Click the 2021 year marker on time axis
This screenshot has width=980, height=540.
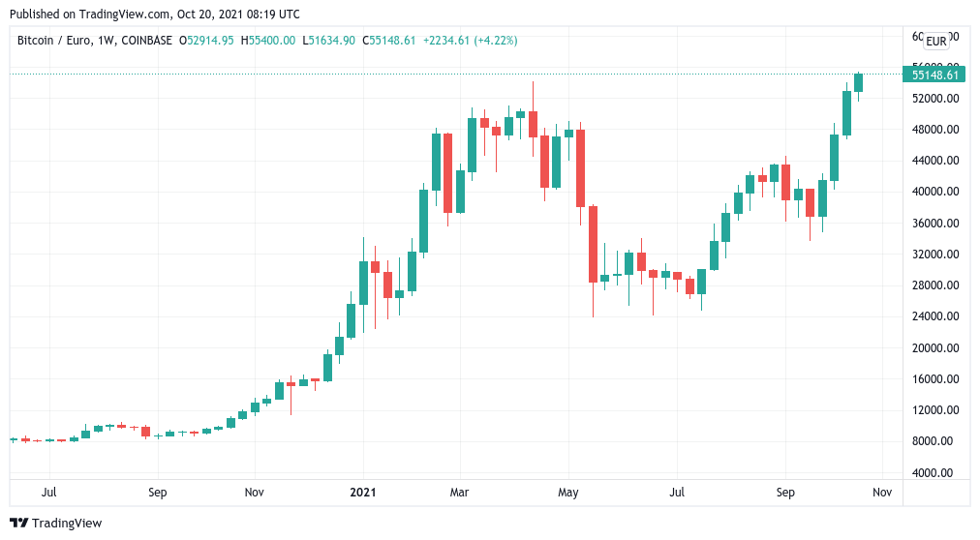tap(363, 492)
